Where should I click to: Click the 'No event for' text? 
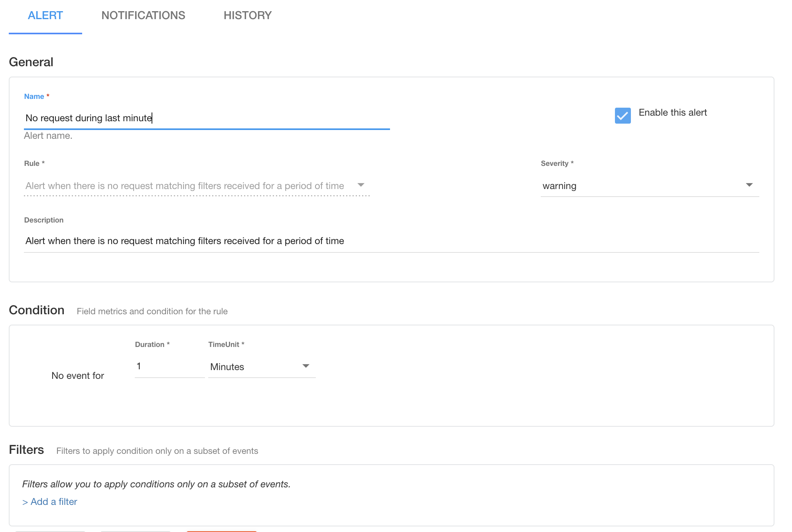[78, 376]
